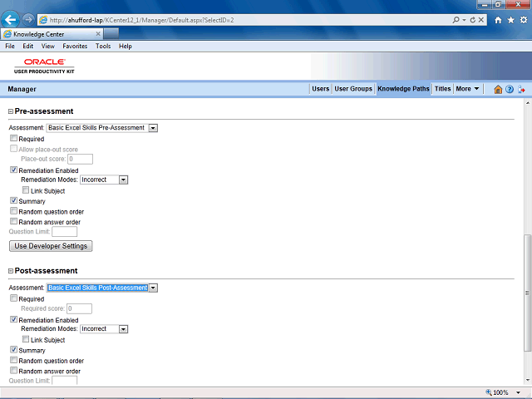Click the search magnifier in address bar

456,20
